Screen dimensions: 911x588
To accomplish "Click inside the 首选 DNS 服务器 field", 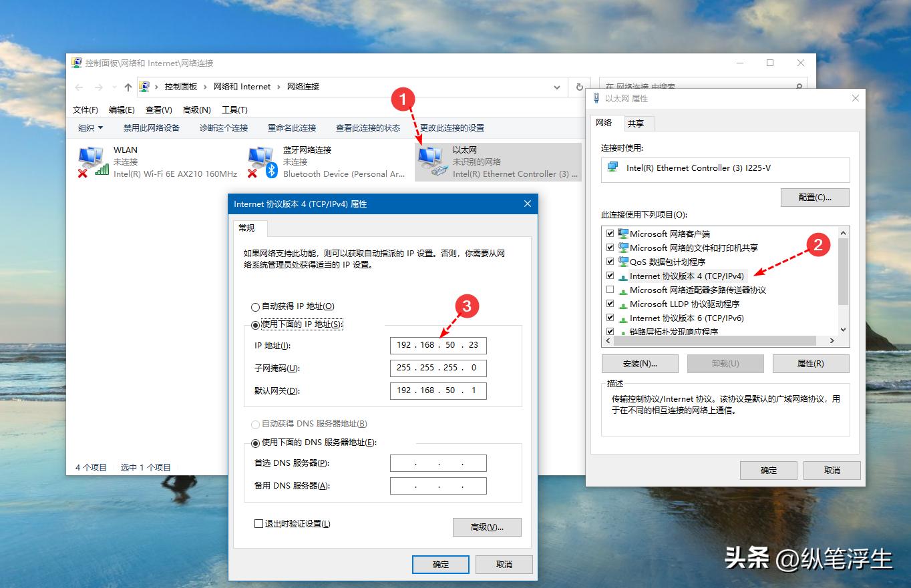I will [437, 463].
